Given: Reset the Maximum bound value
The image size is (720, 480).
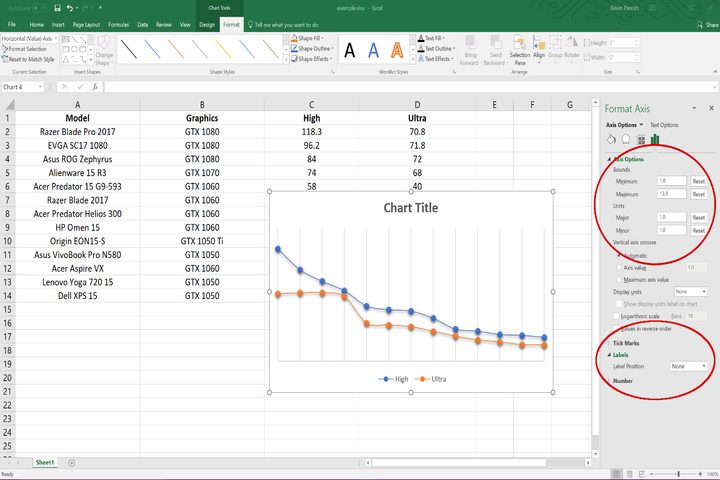Looking at the screenshot, I should pyautogui.click(x=698, y=194).
